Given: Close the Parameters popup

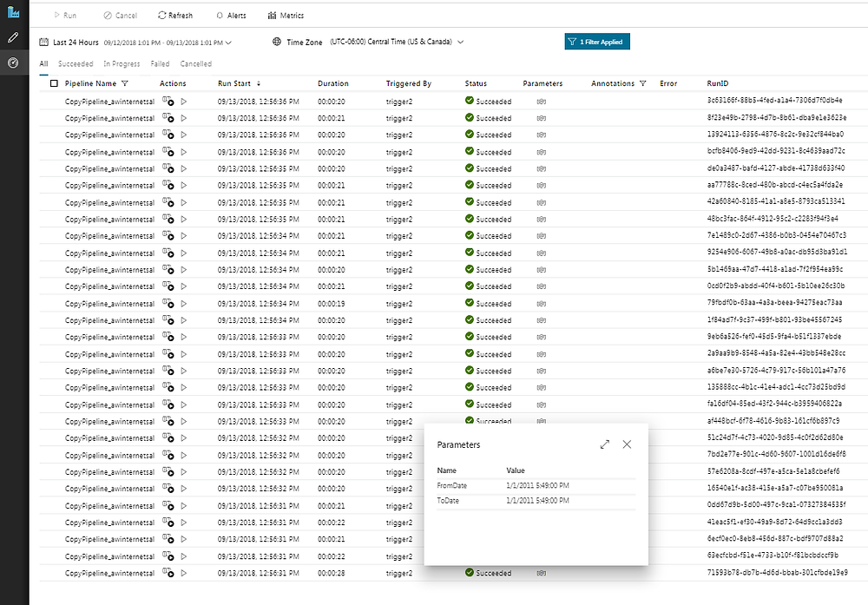Looking at the screenshot, I should 627,444.
